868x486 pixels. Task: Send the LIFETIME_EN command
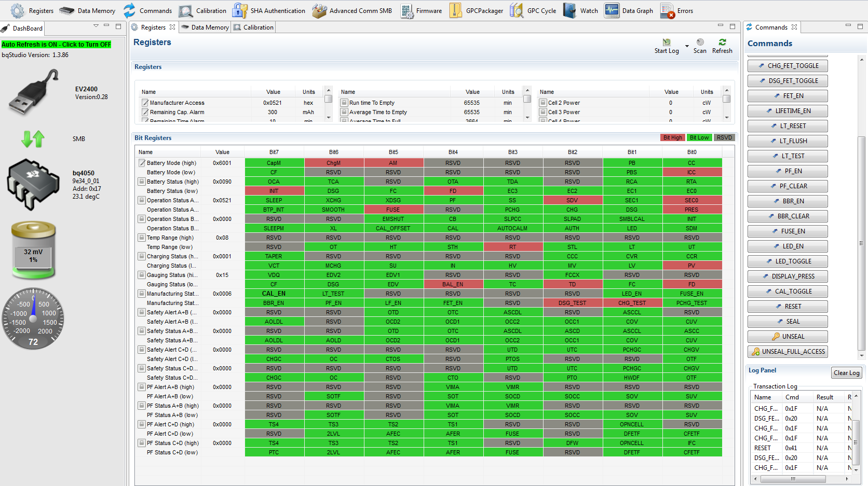[788, 111]
